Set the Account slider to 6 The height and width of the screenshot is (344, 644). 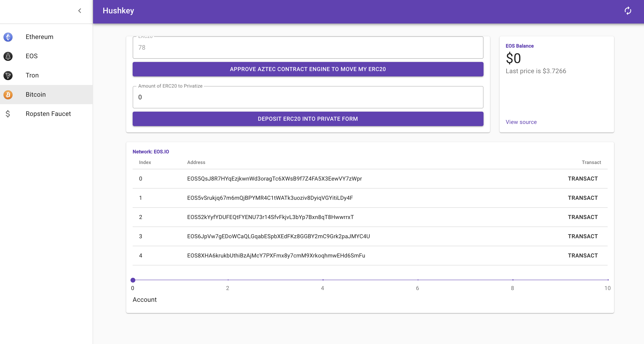[418, 280]
